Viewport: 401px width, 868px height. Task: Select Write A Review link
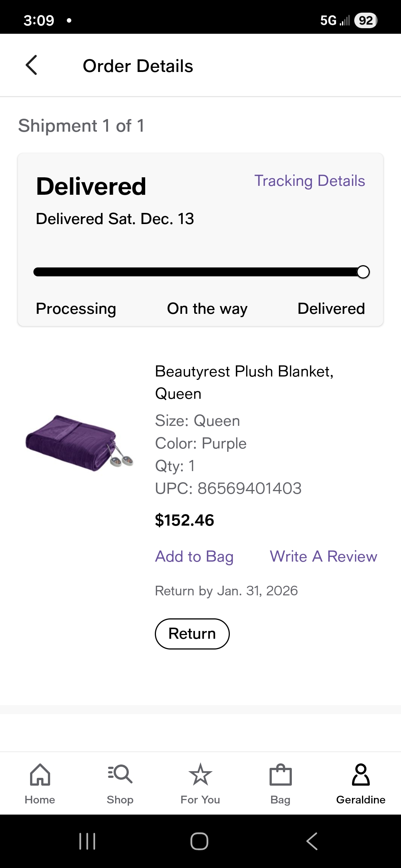(x=323, y=556)
